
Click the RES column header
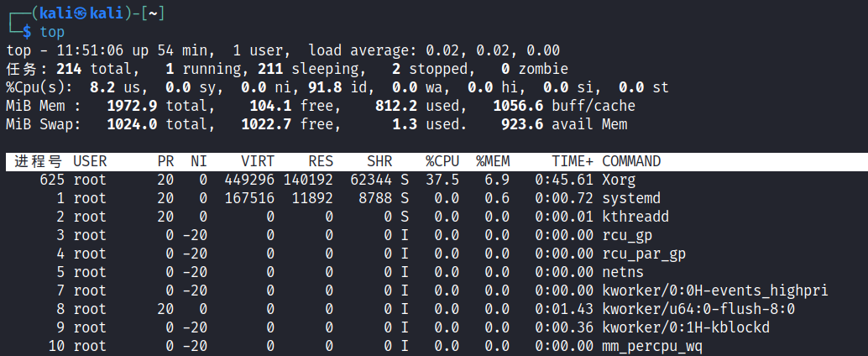(321, 161)
